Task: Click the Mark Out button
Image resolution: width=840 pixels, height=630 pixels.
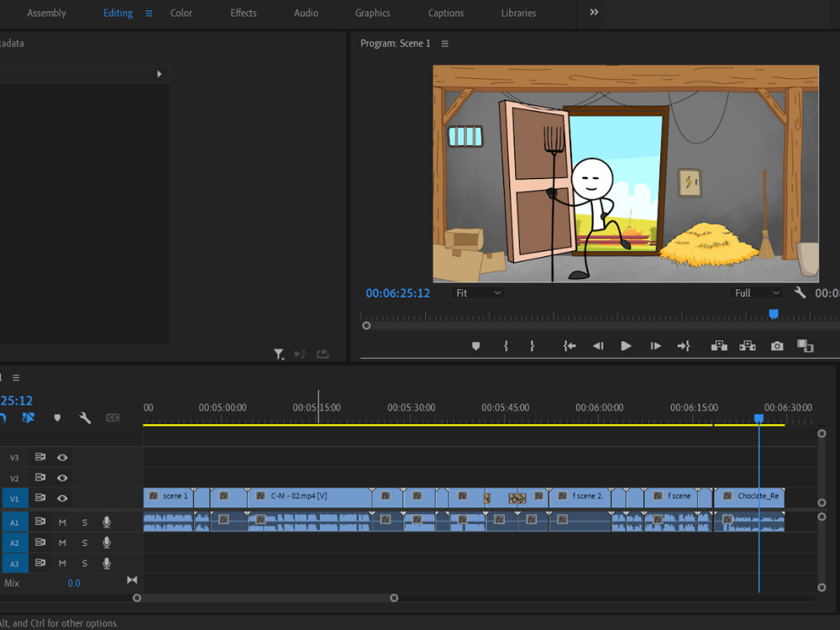Action: click(x=532, y=346)
